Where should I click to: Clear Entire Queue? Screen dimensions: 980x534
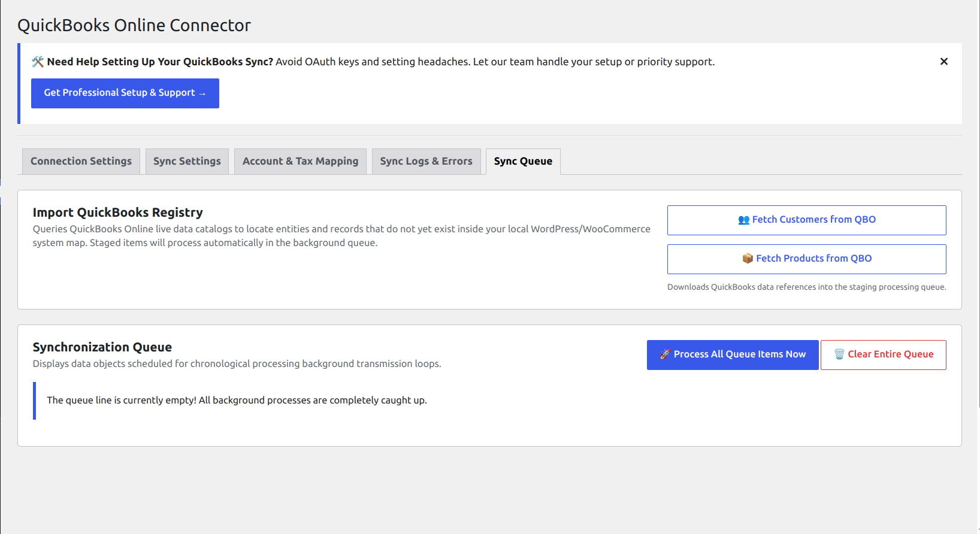point(884,355)
